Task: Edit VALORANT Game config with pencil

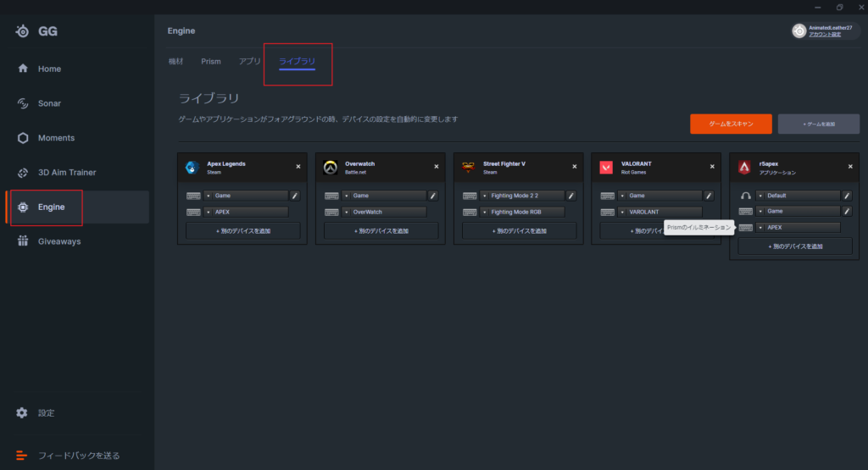Action: [x=709, y=196]
